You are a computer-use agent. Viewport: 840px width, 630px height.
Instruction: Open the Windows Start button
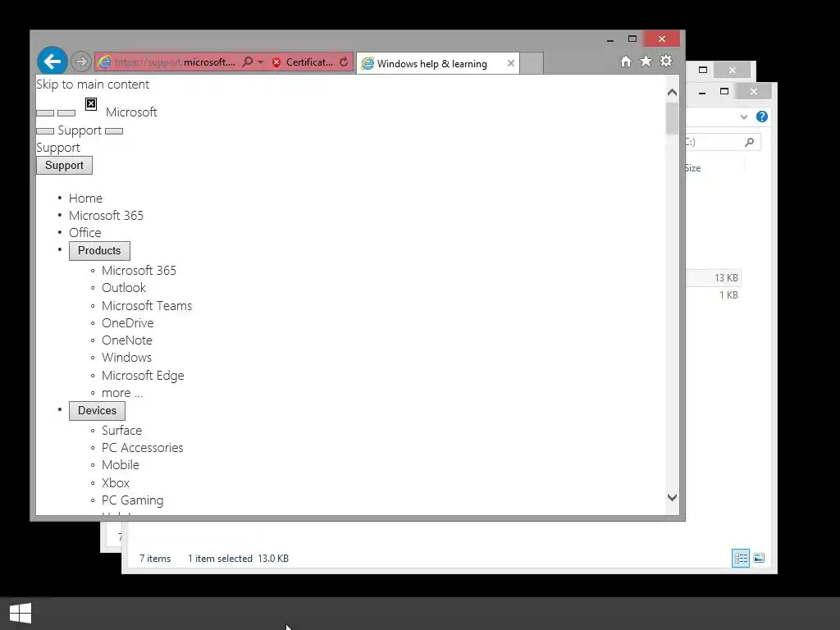(x=21, y=614)
